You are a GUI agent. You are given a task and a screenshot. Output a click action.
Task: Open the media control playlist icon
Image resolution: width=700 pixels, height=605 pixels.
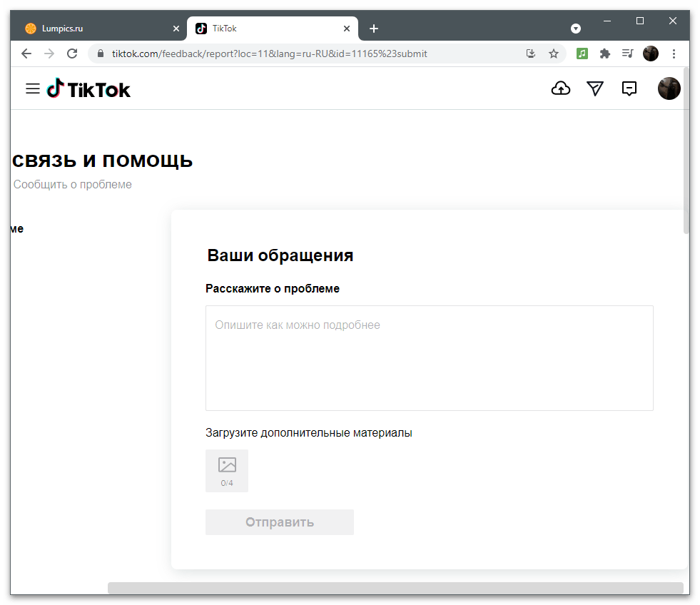[627, 54]
